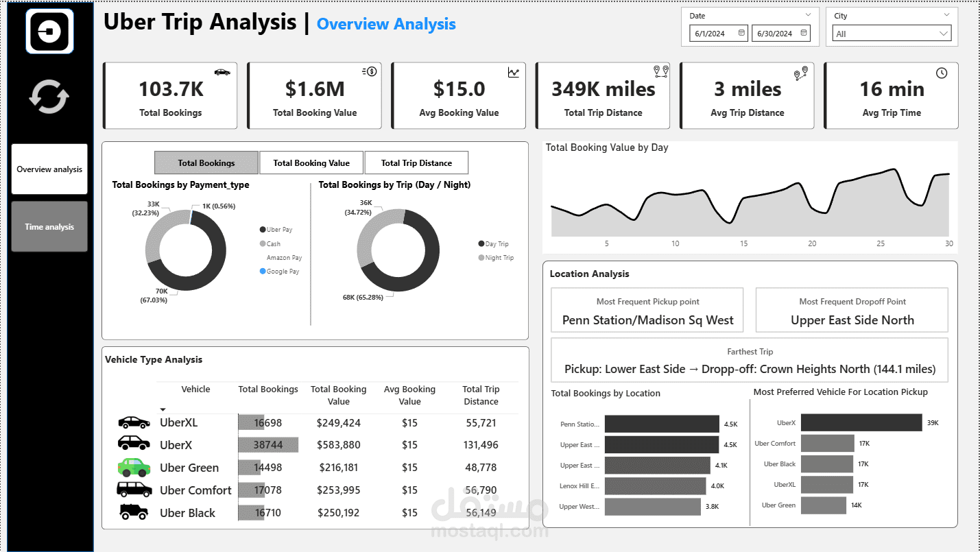Expand the Date slicer dropdown chevron
Image resolution: width=980 pixels, height=552 pixels.
coord(808,14)
